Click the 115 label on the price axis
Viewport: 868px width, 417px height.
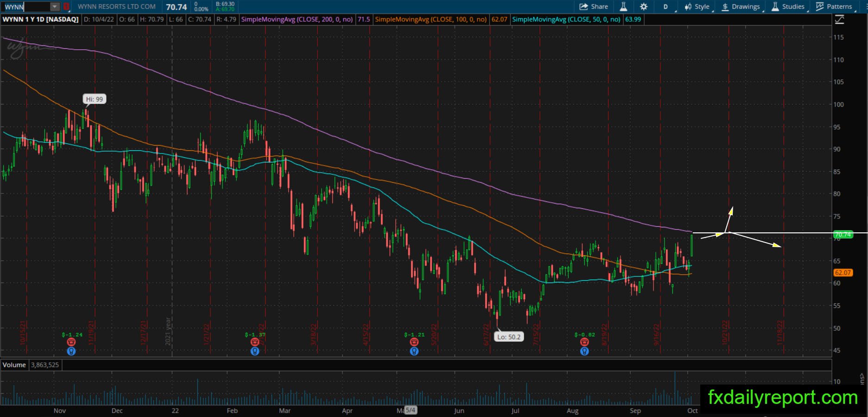[838, 37]
